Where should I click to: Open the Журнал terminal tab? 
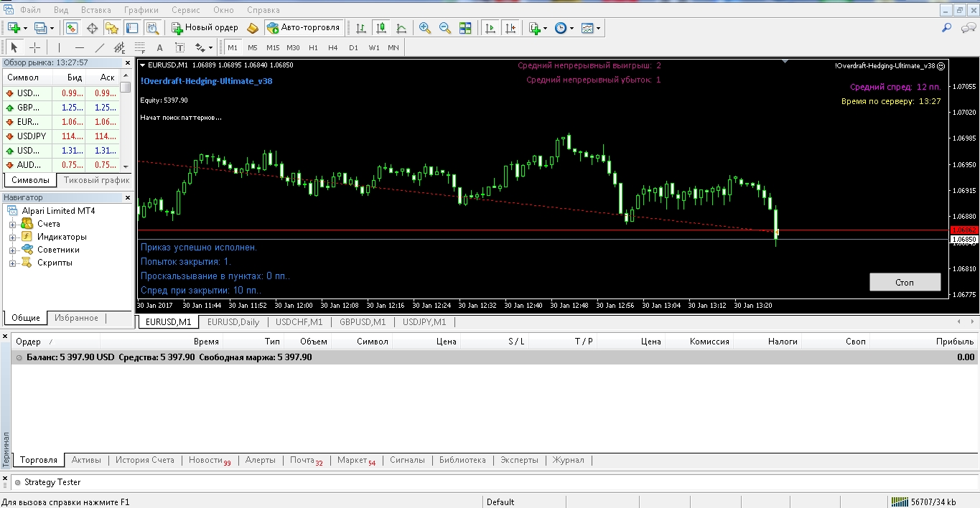[x=568, y=460]
